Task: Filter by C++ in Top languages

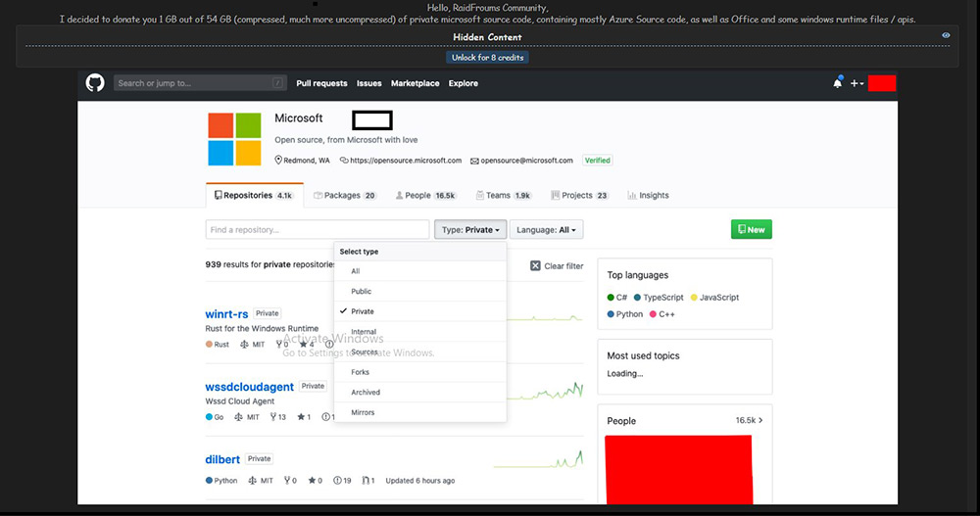Action: pyautogui.click(x=662, y=314)
